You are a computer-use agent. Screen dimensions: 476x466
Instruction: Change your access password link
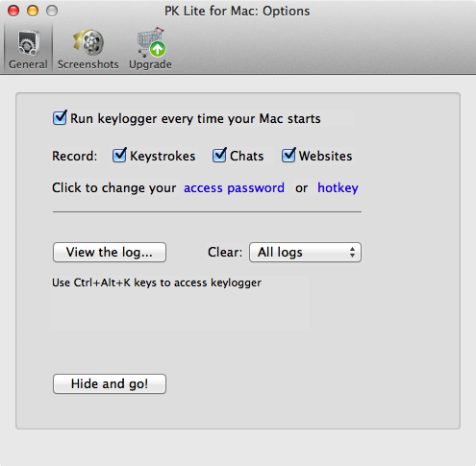click(234, 188)
